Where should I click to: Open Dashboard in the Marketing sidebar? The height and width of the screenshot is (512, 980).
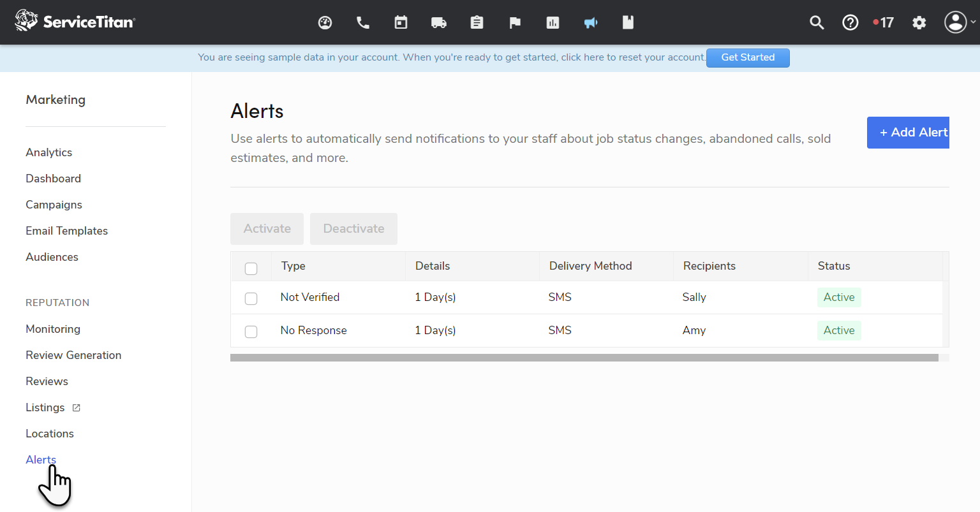54,179
